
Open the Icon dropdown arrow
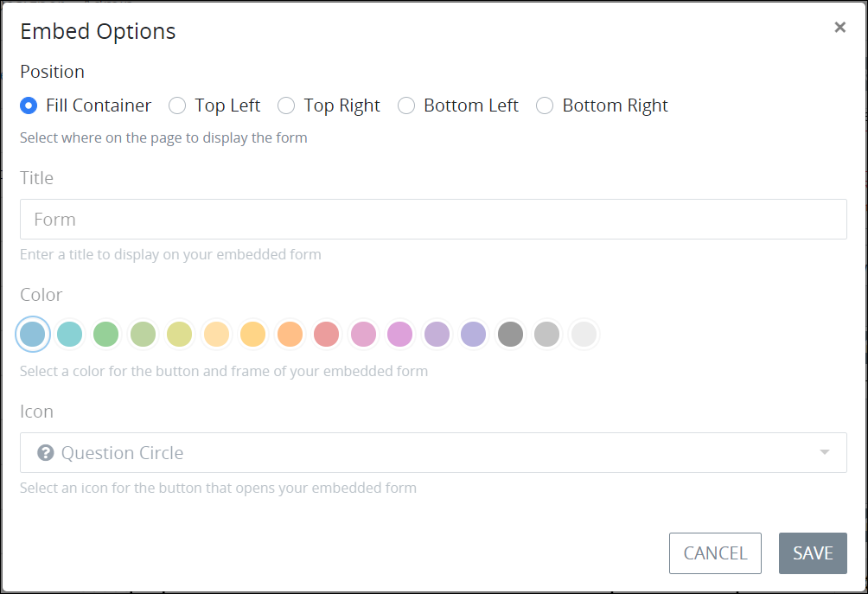click(824, 452)
